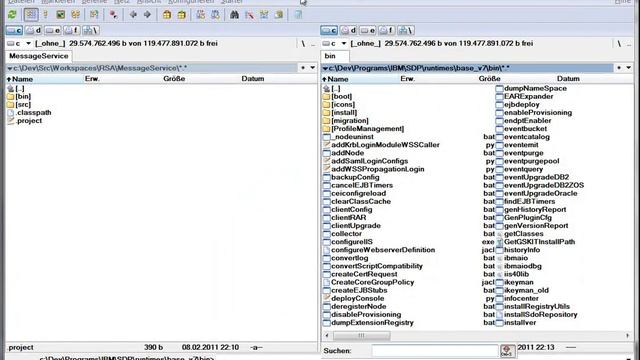Select [boot] folder in right panel

tap(337, 97)
